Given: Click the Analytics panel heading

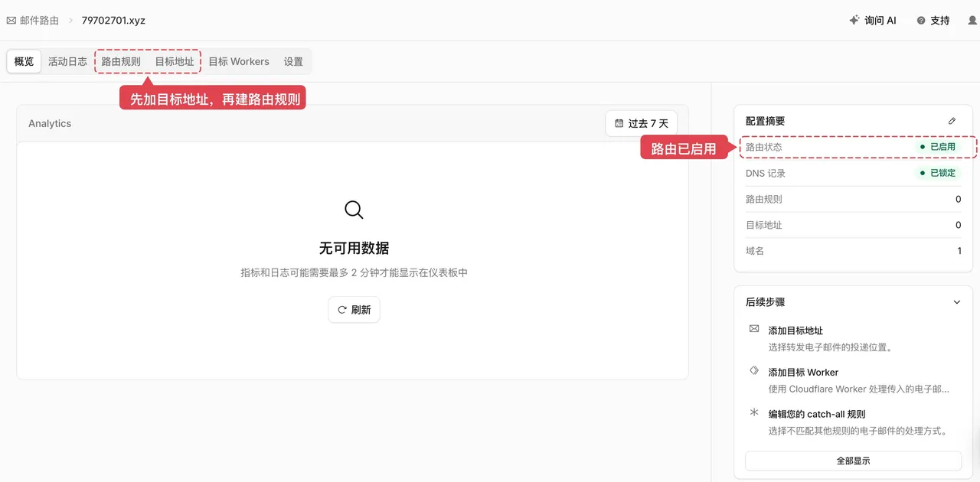Looking at the screenshot, I should pos(50,123).
